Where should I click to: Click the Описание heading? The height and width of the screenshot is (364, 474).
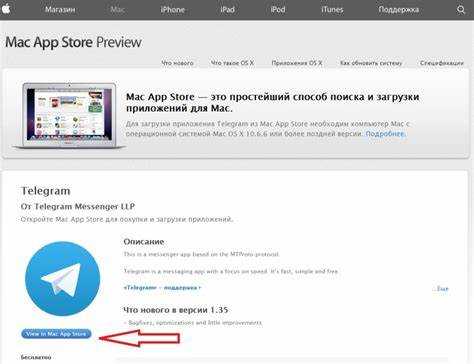(144, 241)
